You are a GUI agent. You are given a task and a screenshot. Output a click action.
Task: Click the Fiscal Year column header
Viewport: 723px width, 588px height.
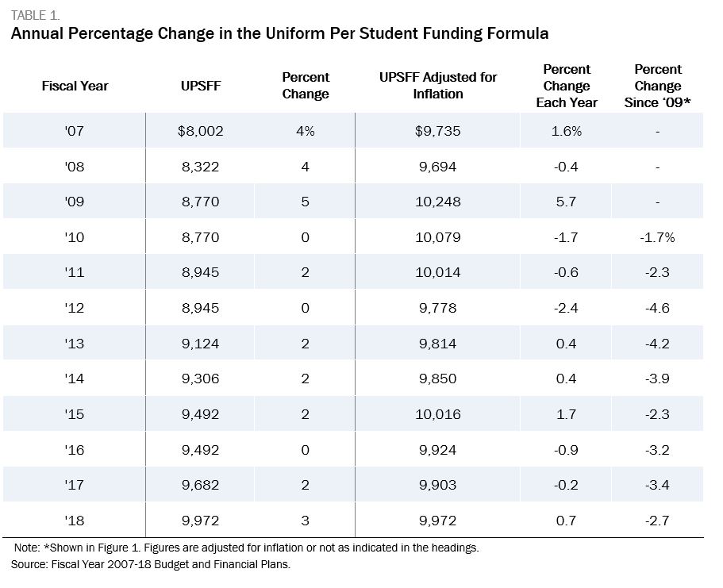pos(75,86)
